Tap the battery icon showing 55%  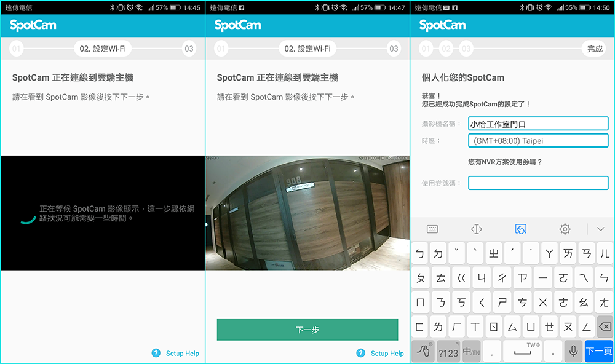coord(585,7)
